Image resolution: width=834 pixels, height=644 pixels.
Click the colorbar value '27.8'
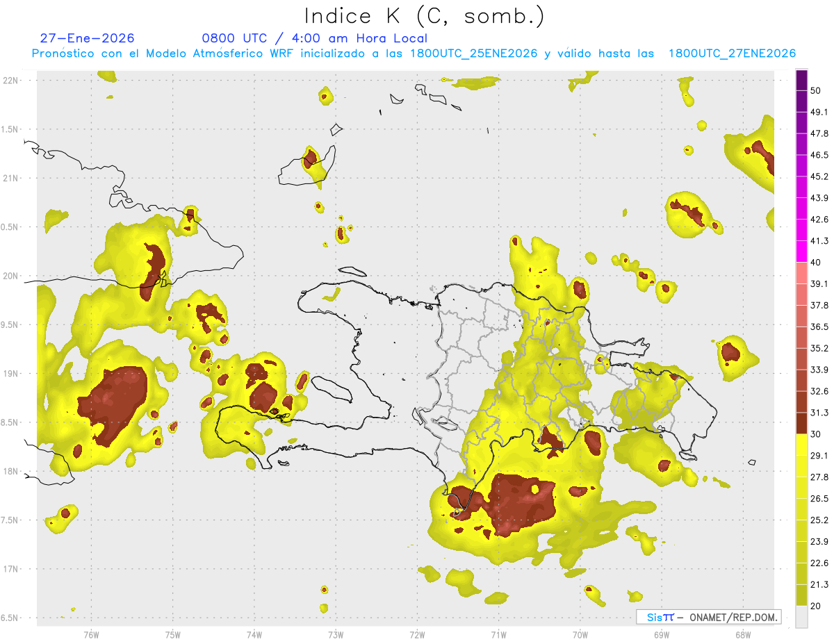pyautogui.click(x=819, y=477)
